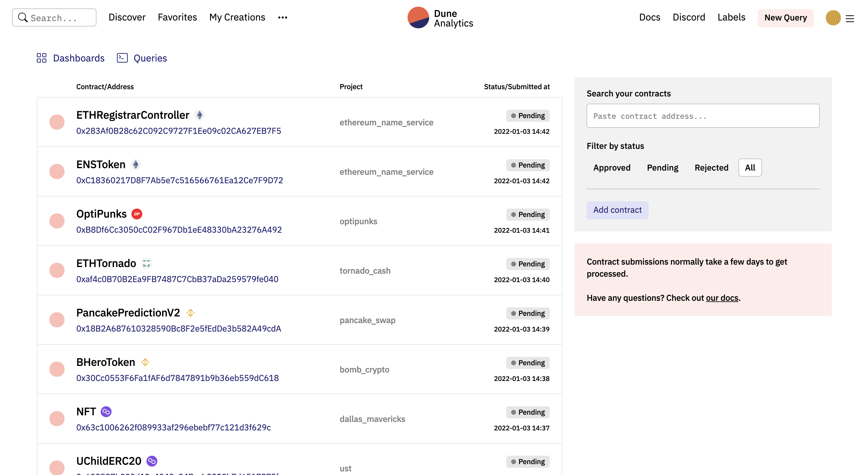
Task: Go to My Creations
Action: click(x=237, y=17)
